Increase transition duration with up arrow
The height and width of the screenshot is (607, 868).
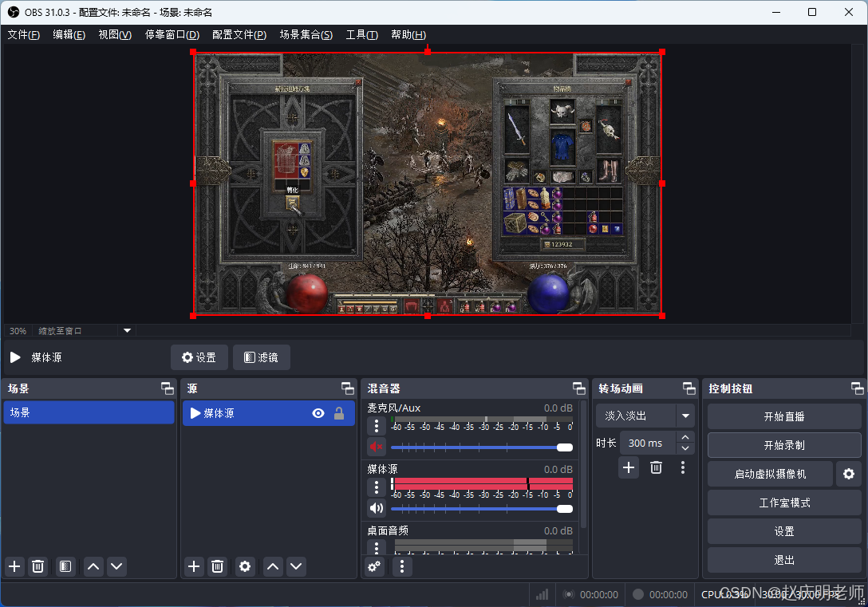[685, 437]
